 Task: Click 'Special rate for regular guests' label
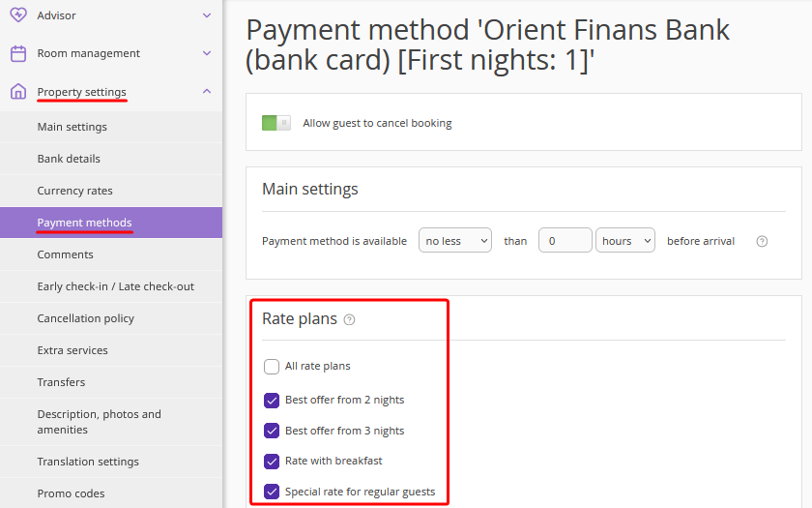pos(360,492)
